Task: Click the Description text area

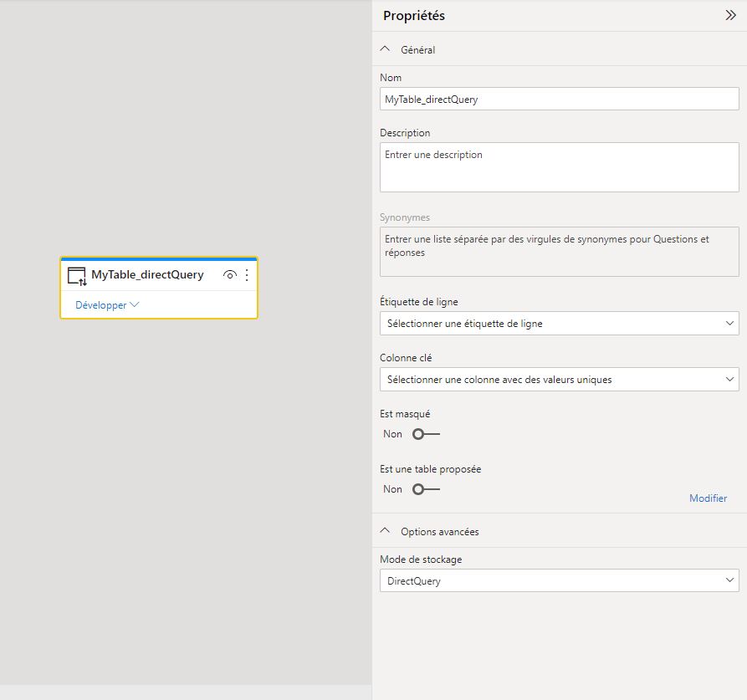Action: [x=560, y=167]
